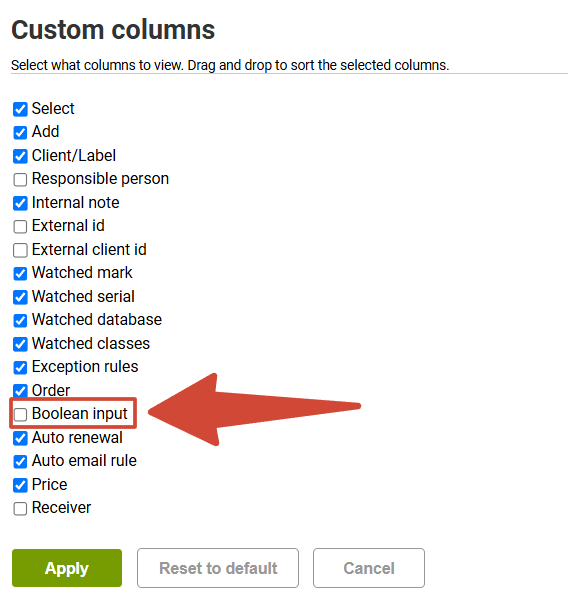Enable the External client id column
Viewport: 568px width, 606px height.
[20, 250]
